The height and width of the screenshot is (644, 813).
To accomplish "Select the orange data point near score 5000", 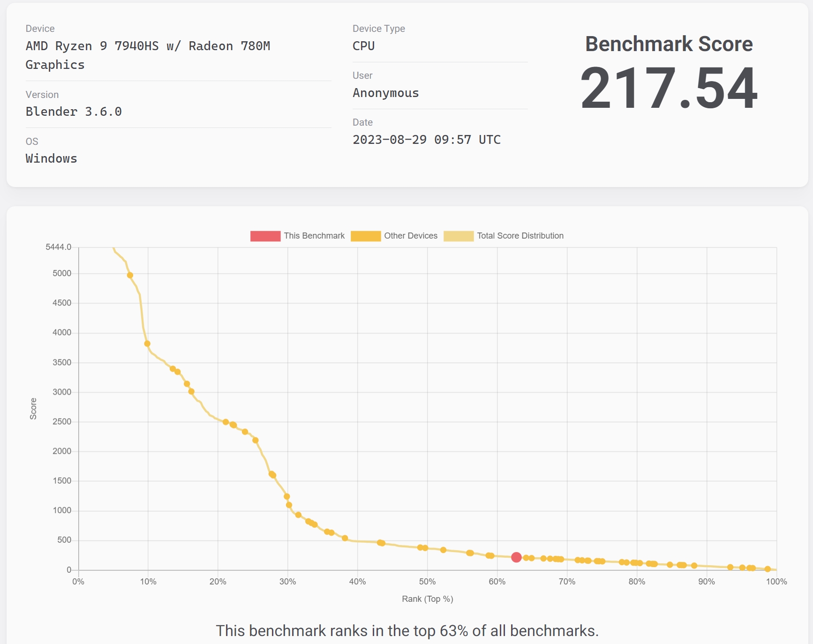I will pyautogui.click(x=130, y=275).
